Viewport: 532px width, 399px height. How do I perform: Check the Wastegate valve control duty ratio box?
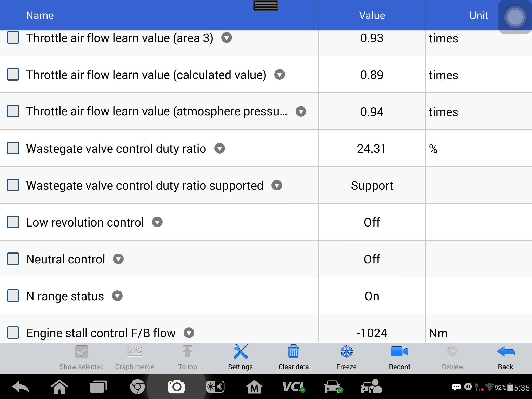coord(13,148)
